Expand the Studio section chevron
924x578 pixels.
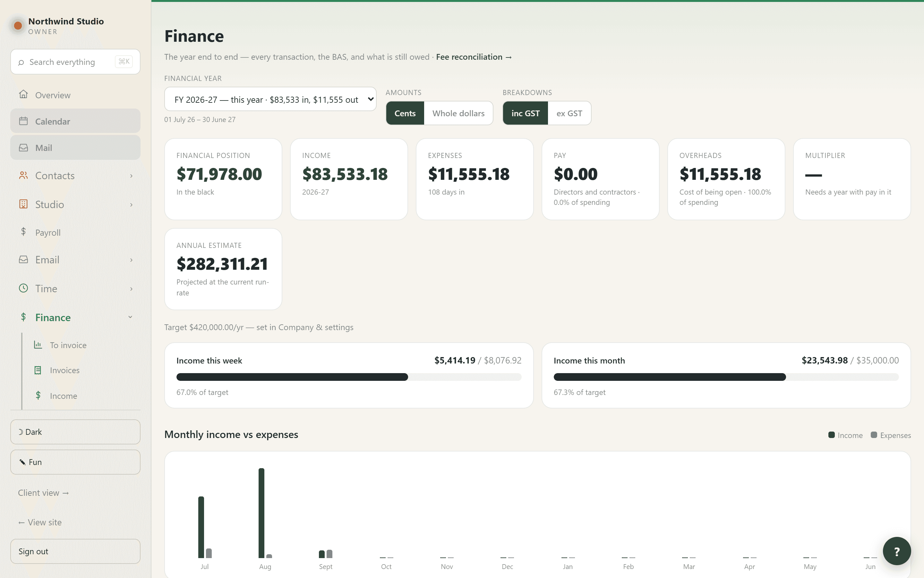point(131,205)
